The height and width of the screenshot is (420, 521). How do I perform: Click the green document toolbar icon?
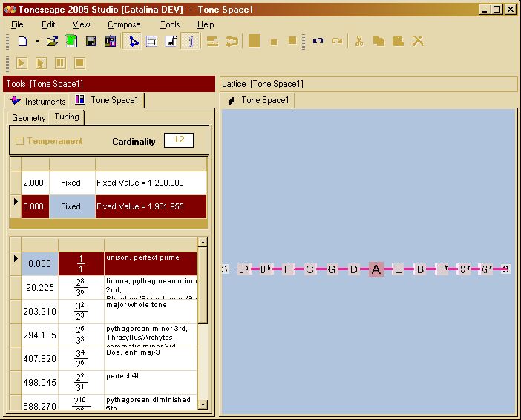pos(71,42)
